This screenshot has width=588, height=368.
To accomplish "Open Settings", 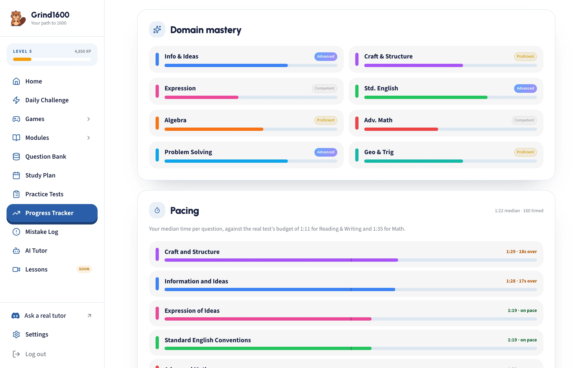I will [x=52, y=334].
